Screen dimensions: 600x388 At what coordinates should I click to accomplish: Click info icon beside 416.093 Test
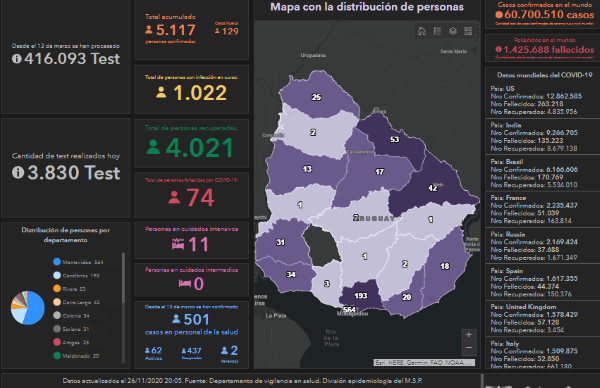(x=17, y=59)
